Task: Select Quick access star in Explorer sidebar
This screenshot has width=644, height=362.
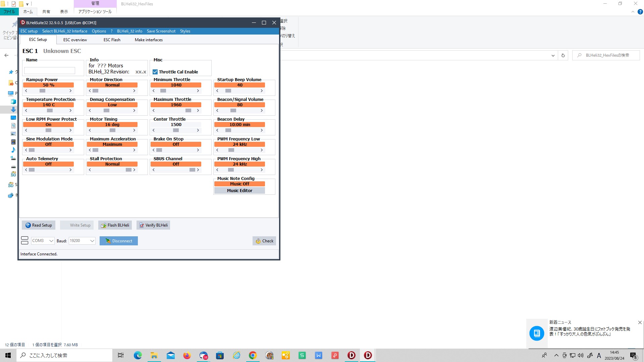Action: coord(11,72)
